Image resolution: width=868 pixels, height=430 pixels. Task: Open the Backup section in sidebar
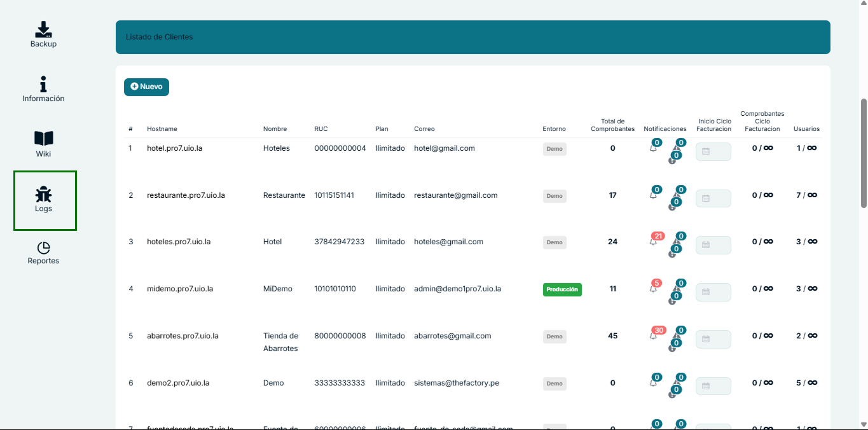[43, 34]
